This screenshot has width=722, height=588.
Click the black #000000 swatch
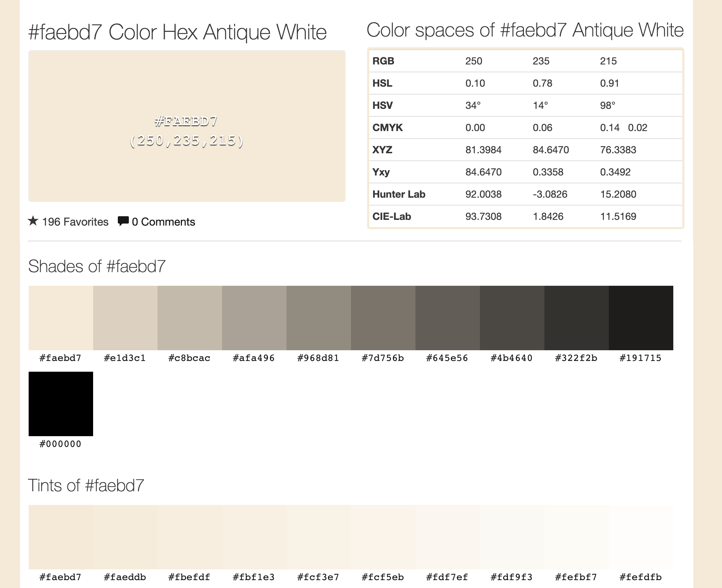tap(61, 404)
